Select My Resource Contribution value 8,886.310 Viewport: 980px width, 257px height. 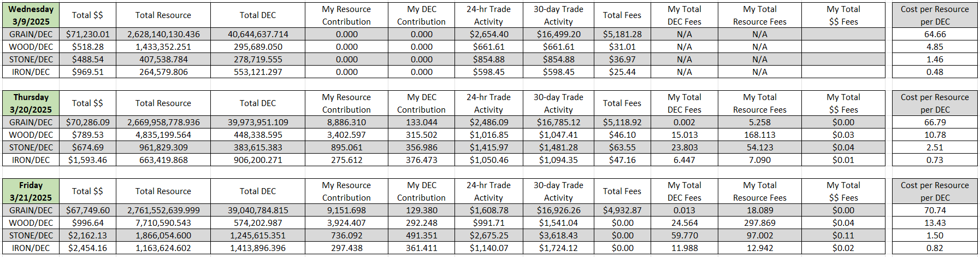(346, 122)
